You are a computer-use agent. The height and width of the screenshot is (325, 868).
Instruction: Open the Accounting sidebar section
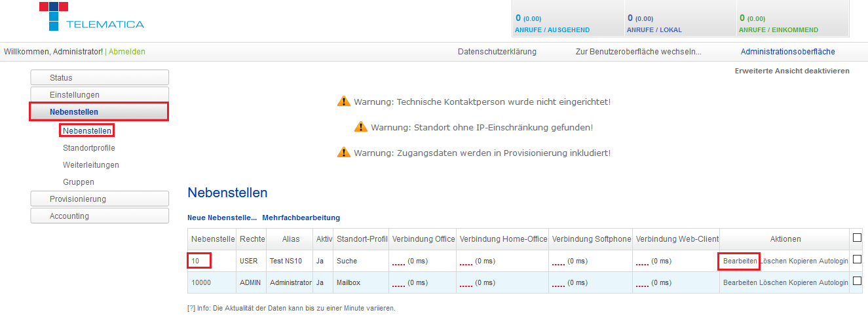coord(100,216)
